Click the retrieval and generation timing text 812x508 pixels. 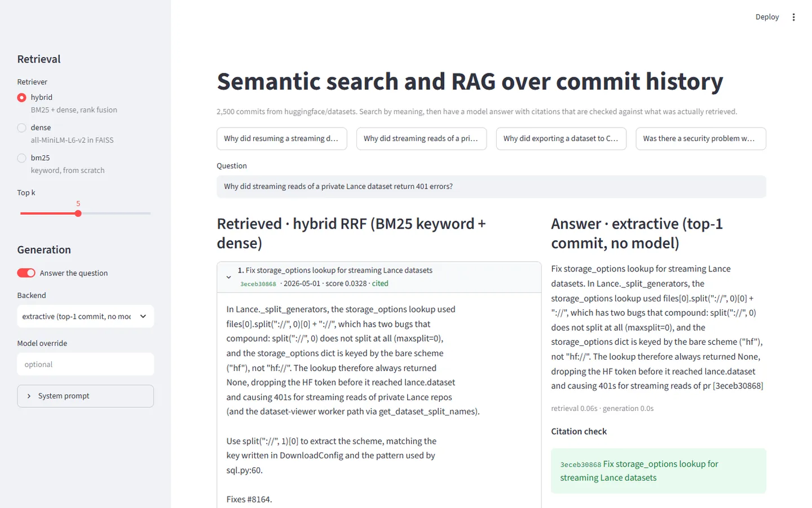pos(602,409)
